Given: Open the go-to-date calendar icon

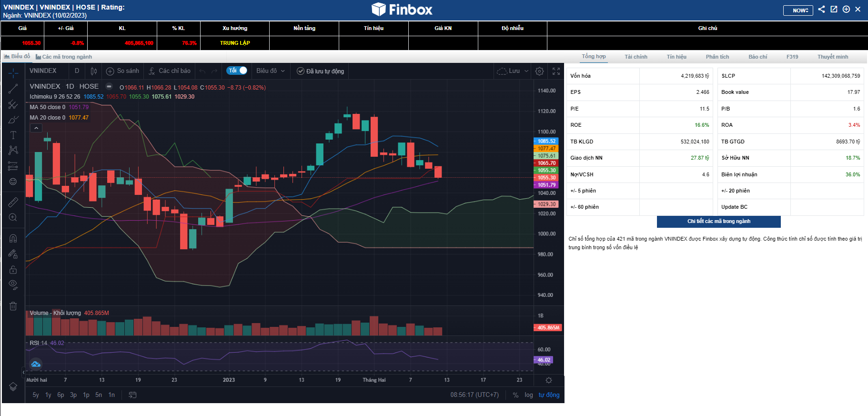Looking at the screenshot, I should (132, 395).
